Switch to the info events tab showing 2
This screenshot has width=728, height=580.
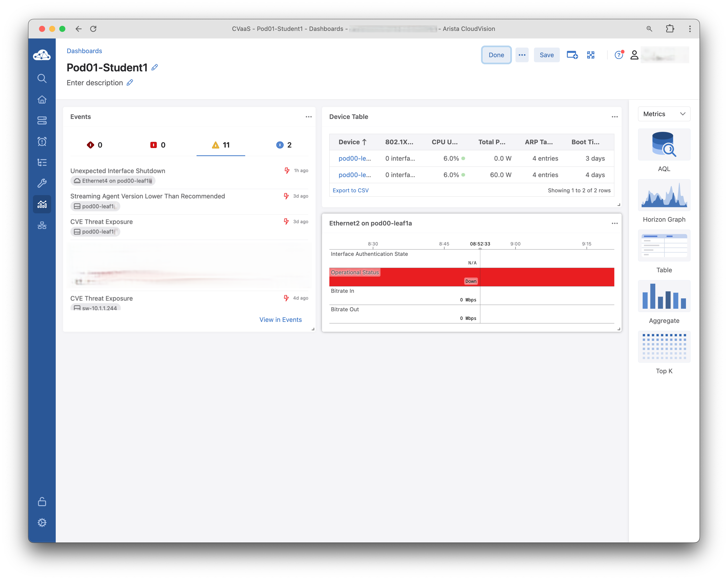tap(284, 145)
